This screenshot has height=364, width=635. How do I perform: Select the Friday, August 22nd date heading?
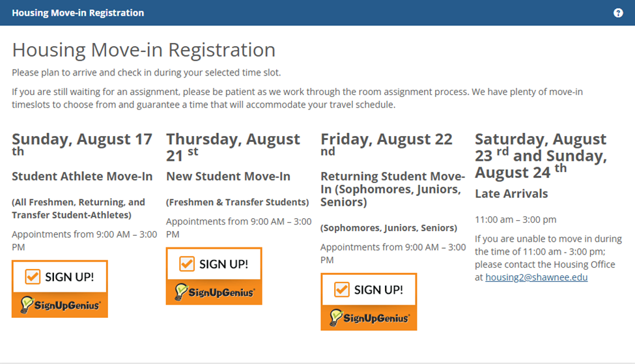coord(386,140)
